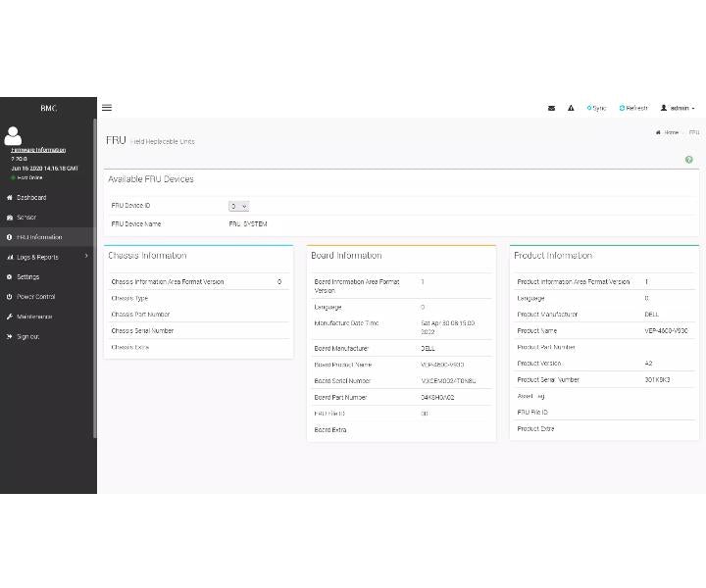Click the Settings gear icon

point(10,276)
